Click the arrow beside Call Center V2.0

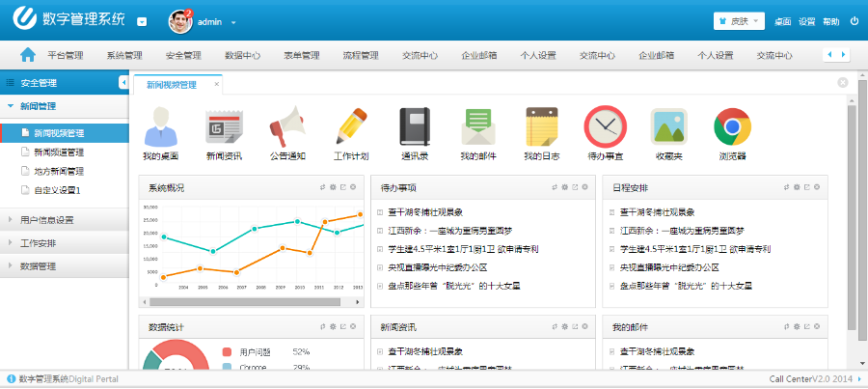point(859,379)
